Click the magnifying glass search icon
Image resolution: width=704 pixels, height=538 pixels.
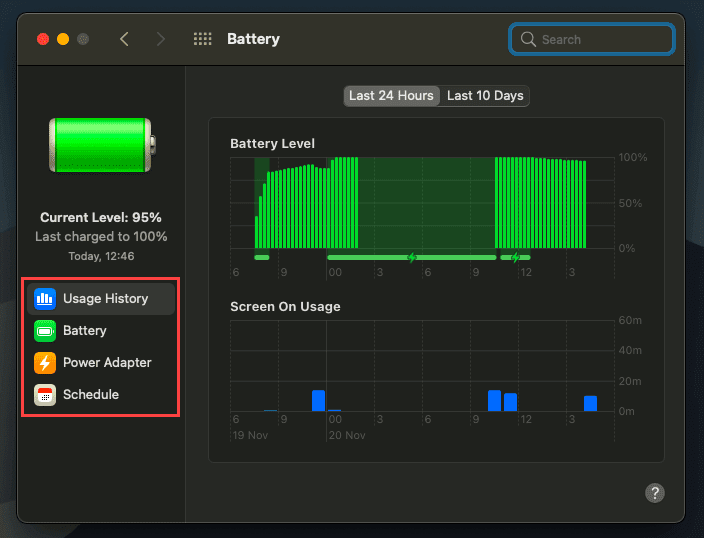point(528,40)
